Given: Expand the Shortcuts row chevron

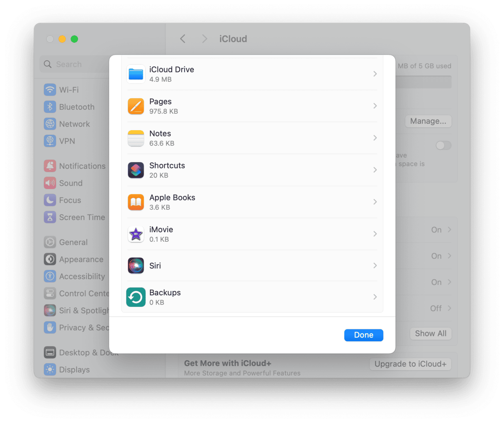Looking at the screenshot, I should [375, 170].
